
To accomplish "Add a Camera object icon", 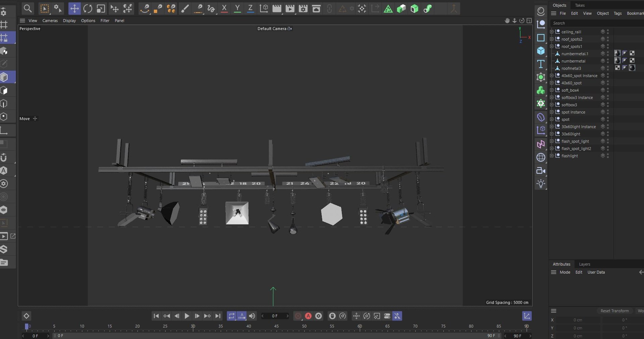I will [x=541, y=171].
